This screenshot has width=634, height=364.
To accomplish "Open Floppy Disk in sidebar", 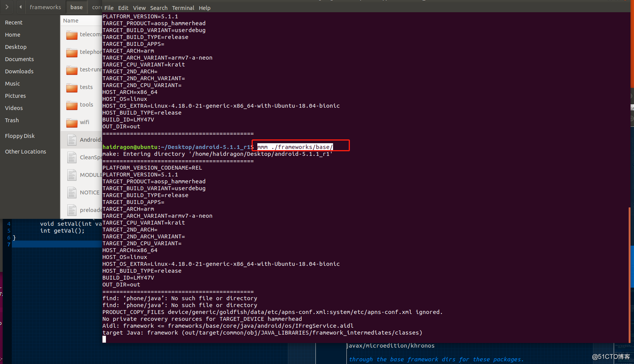I will tap(20, 136).
